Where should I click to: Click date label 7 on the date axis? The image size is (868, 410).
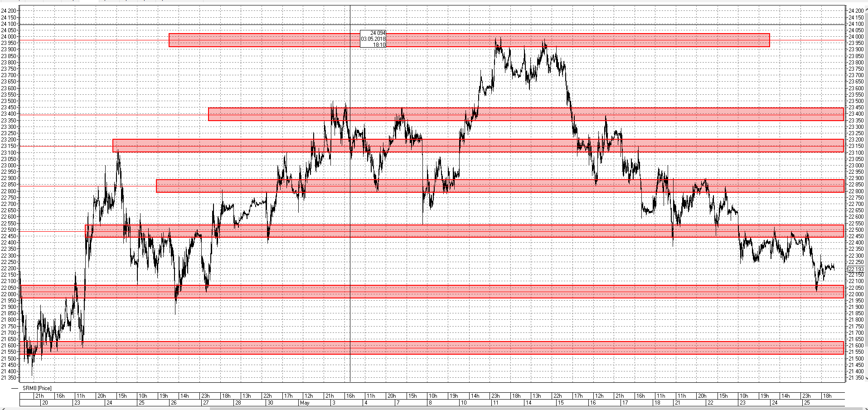[398, 403]
